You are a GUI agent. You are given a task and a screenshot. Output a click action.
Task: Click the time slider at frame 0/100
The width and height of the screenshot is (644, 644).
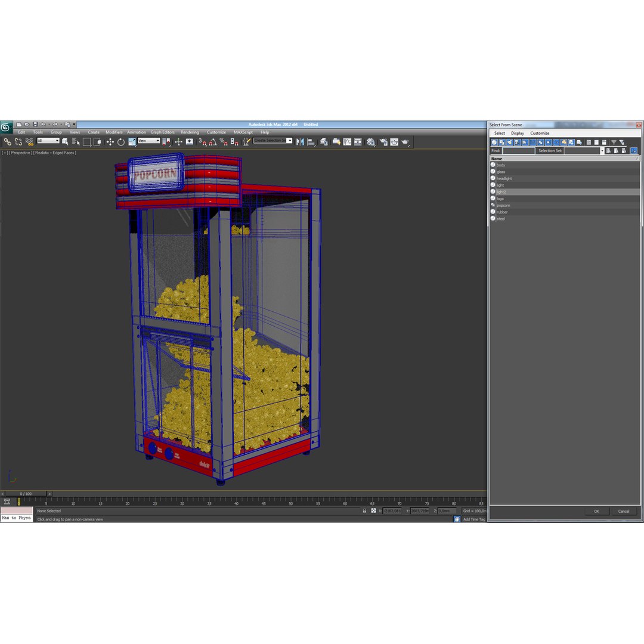point(26,494)
